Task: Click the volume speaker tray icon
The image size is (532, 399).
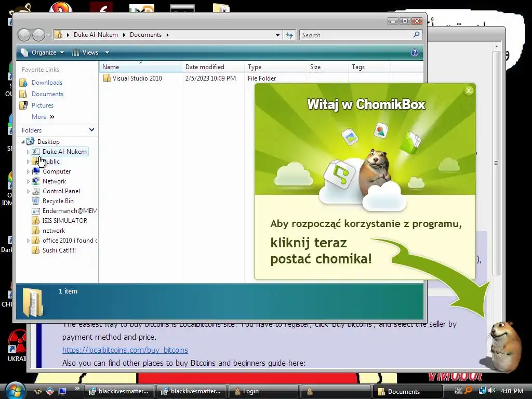Action: 492,391
